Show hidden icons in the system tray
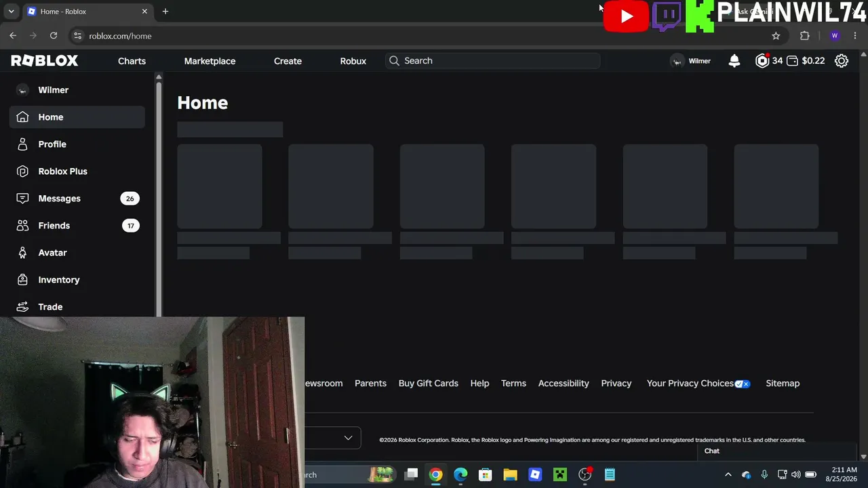Viewport: 868px width, 488px height. coord(728,474)
